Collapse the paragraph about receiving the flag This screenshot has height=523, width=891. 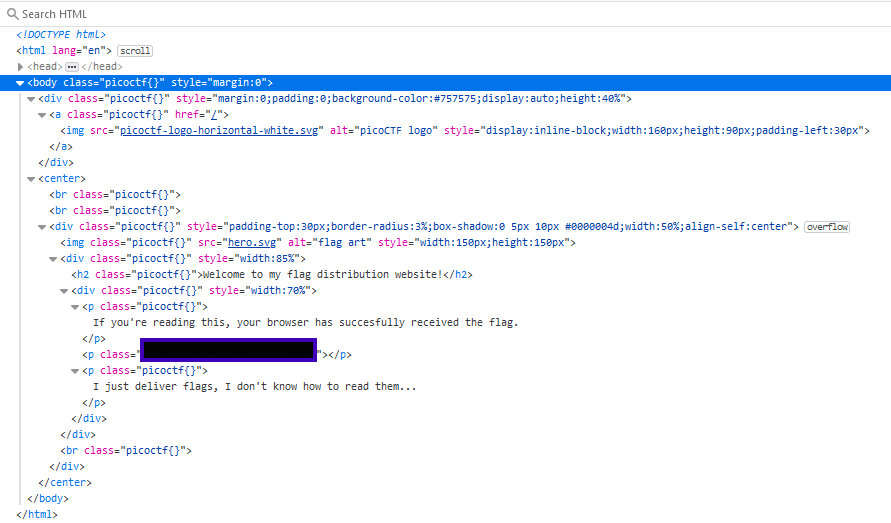tap(75, 306)
